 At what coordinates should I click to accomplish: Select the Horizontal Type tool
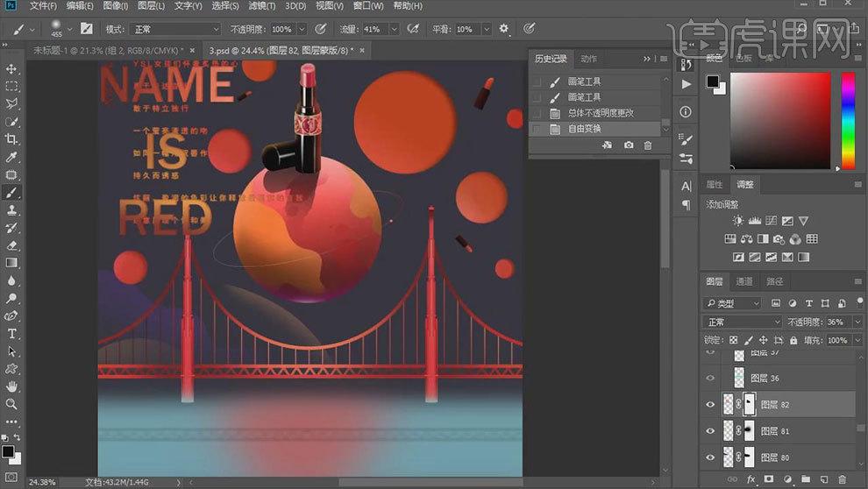coord(11,334)
